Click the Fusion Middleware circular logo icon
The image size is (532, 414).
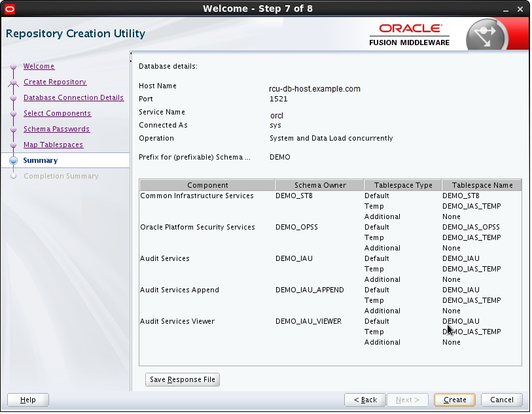coord(487,35)
